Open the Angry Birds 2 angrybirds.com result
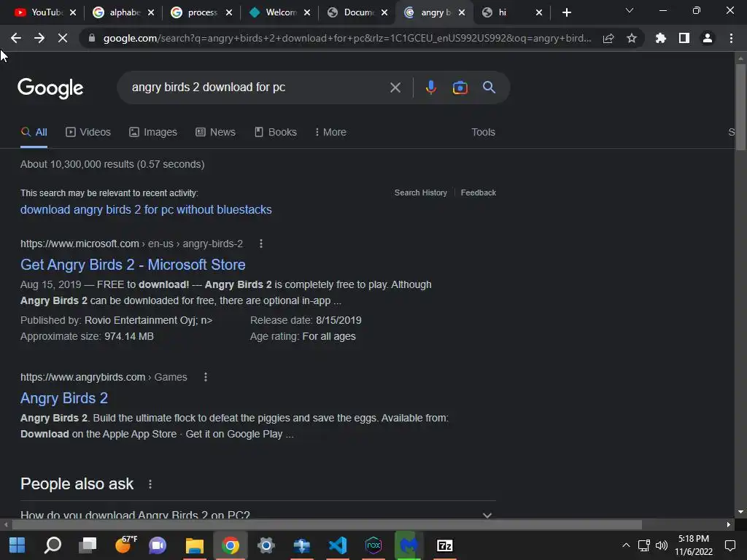 tap(64, 398)
